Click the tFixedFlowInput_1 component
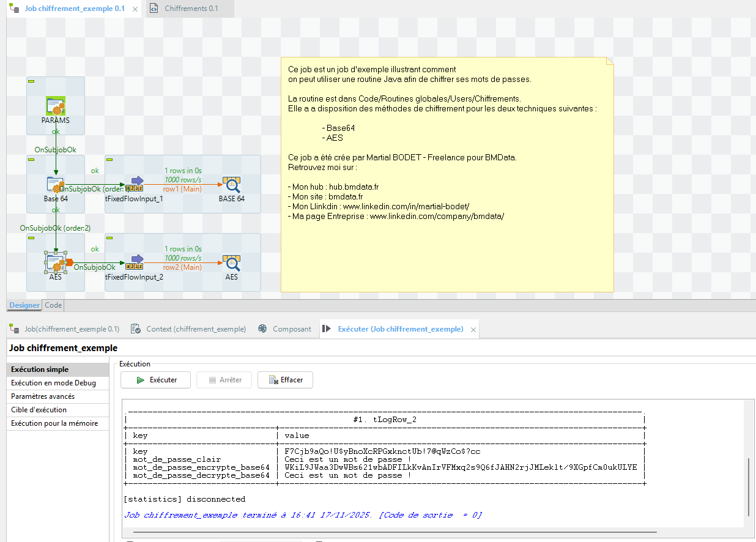Image resolution: width=756 pixels, height=542 pixels. click(x=136, y=181)
